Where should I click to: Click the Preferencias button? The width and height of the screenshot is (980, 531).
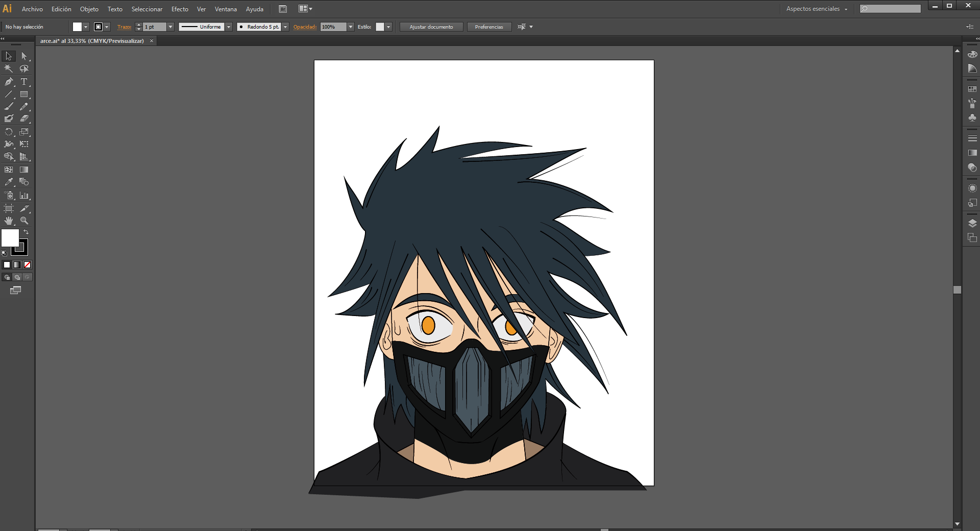pos(488,27)
